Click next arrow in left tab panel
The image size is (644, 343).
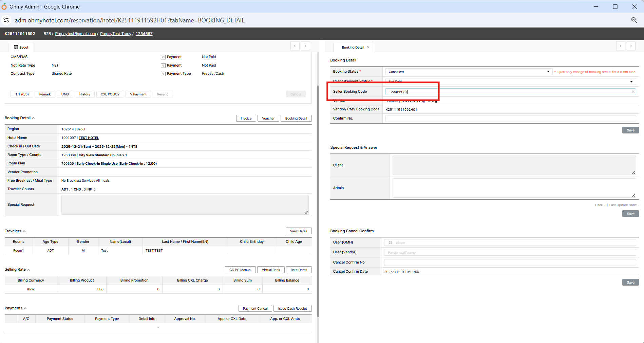(305, 46)
